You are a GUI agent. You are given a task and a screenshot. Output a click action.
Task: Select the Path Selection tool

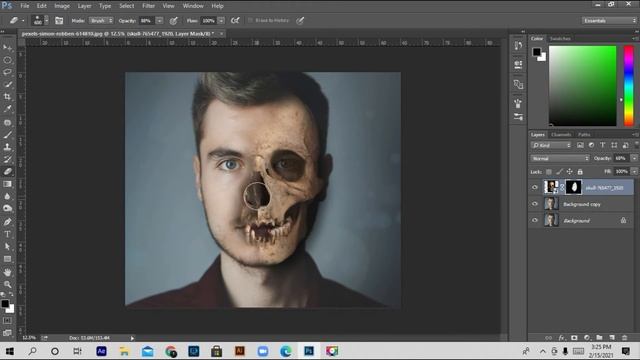pyautogui.click(x=7, y=247)
